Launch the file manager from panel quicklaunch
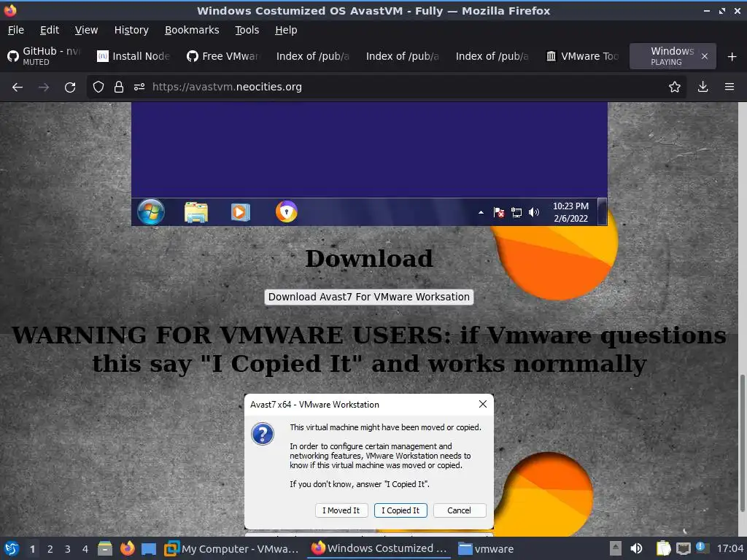Viewport: 747px width, 560px height. click(105, 549)
